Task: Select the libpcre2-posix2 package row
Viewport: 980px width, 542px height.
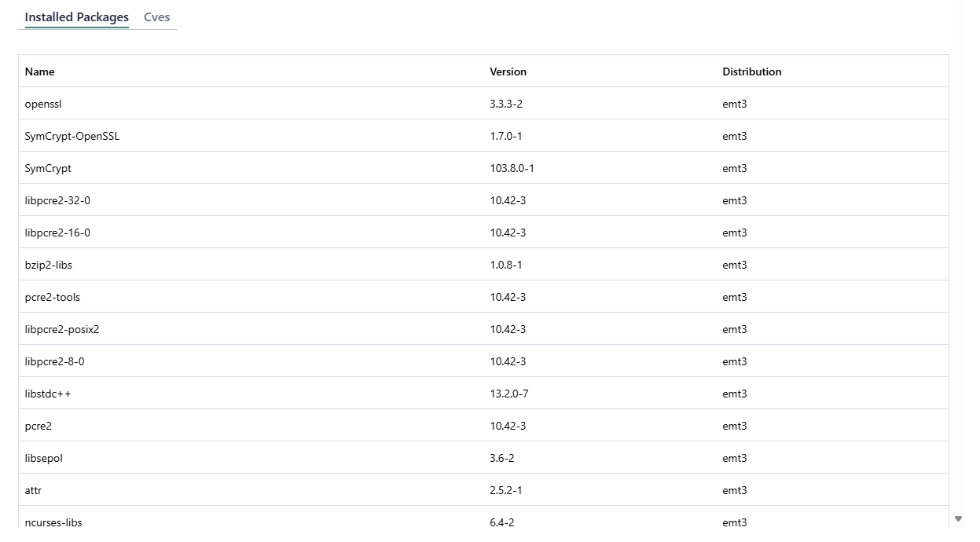Action: pos(62,329)
